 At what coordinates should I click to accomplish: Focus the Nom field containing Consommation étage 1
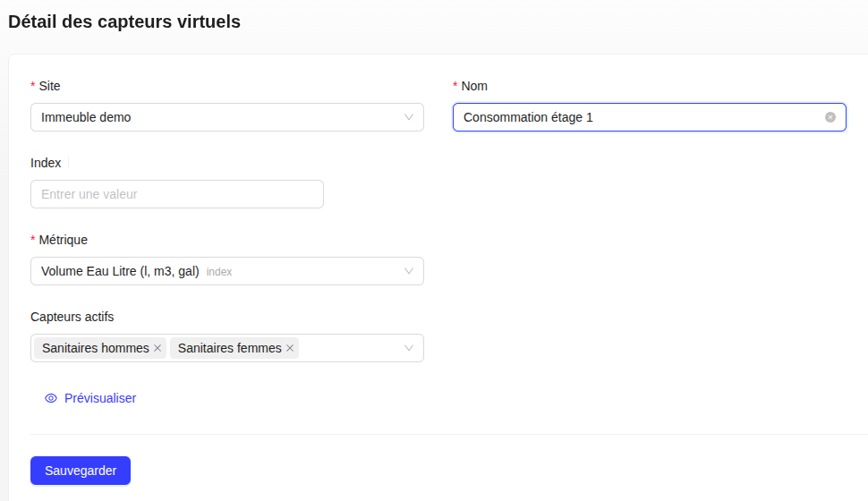tap(626, 117)
